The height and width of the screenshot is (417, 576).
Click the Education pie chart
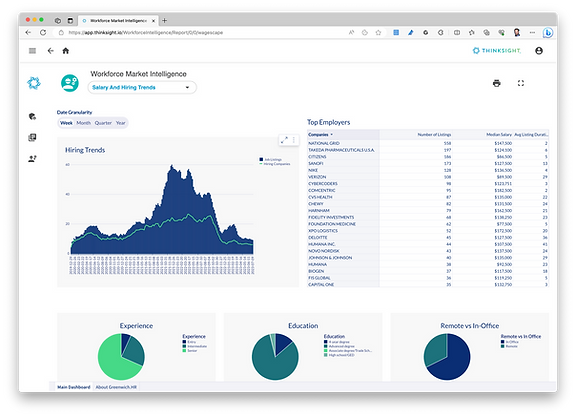point(275,356)
